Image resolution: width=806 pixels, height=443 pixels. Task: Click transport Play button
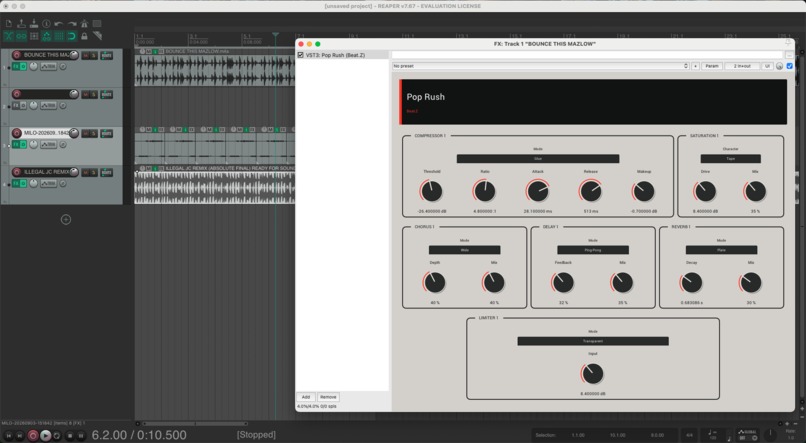click(x=45, y=435)
